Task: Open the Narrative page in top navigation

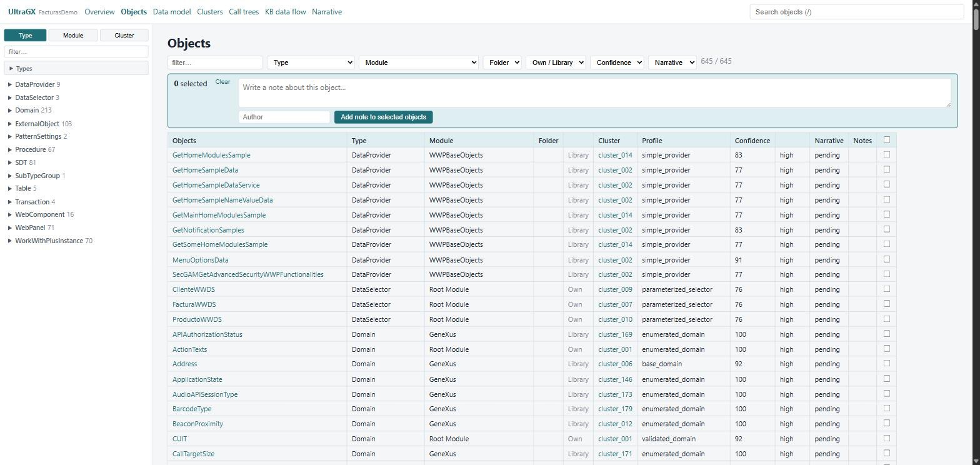Action: pos(327,12)
